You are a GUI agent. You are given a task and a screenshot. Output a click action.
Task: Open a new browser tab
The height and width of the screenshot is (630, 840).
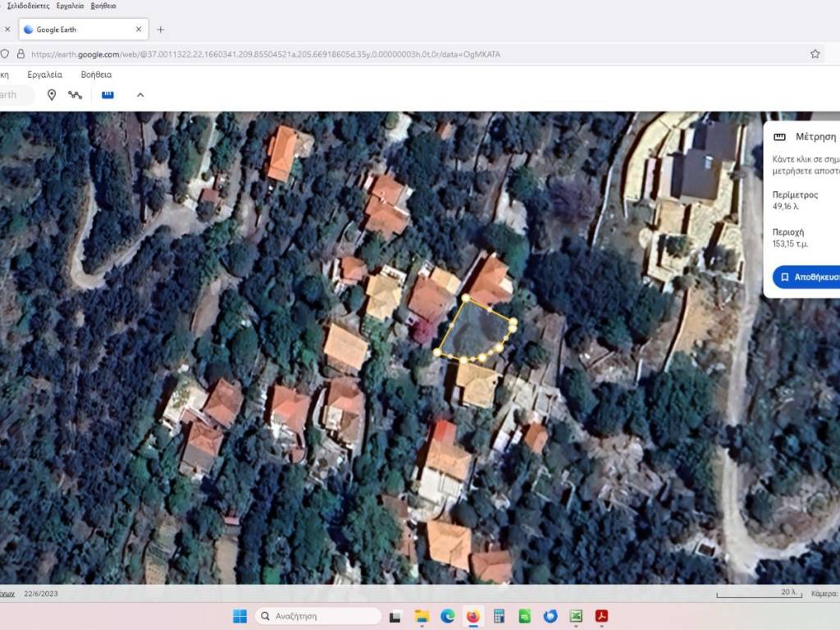(160, 30)
